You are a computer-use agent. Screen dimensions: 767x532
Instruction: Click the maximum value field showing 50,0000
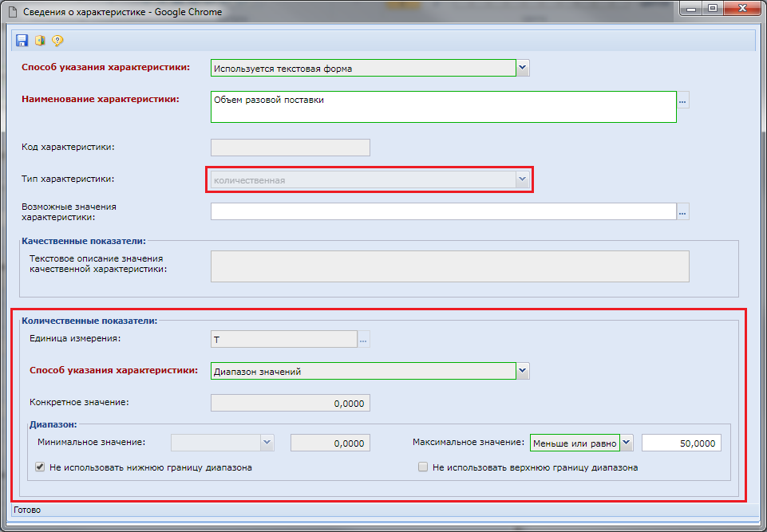tap(681, 443)
